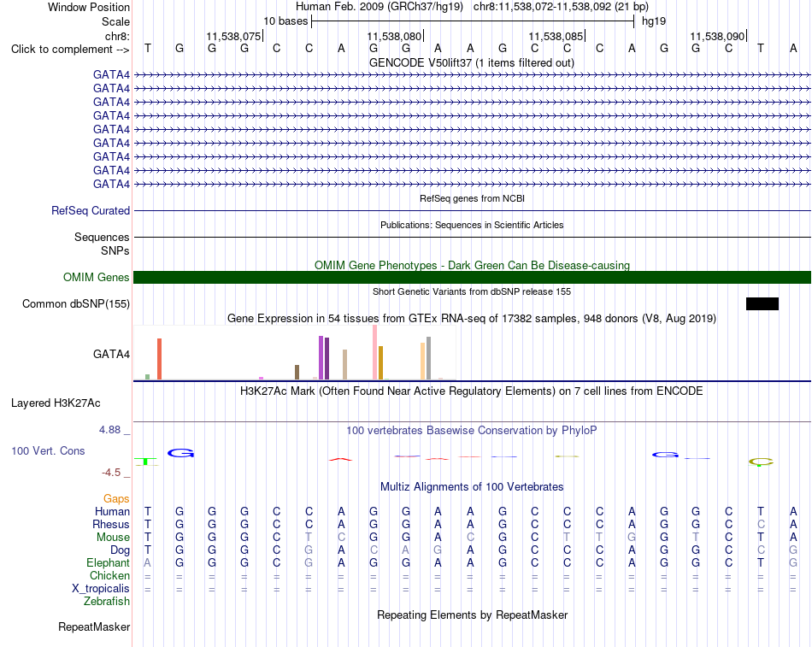
Task: Click the gray bar in GTEx chart
Action: point(429,358)
